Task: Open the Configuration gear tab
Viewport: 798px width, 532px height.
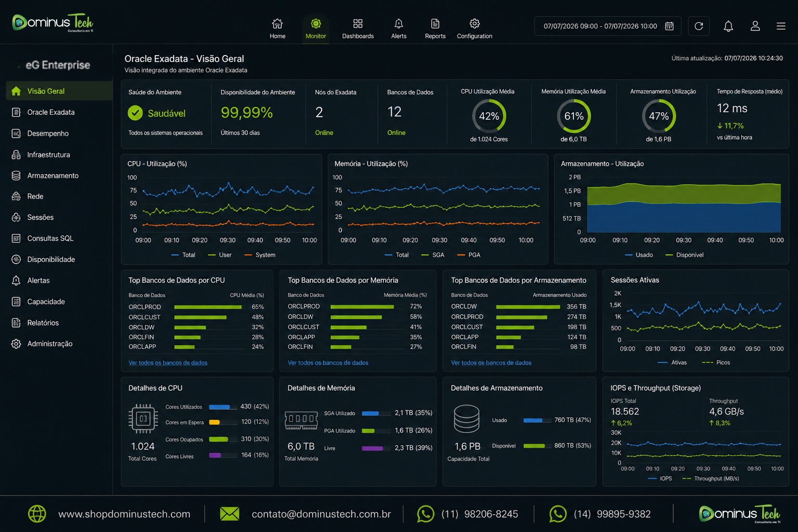Action: click(475, 29)
